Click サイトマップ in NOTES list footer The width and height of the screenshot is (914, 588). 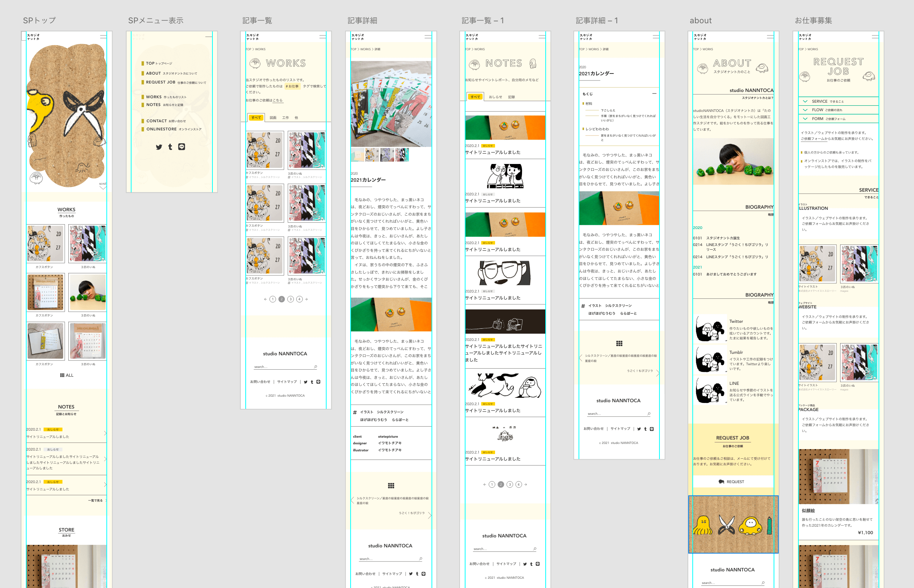point(506,564)
